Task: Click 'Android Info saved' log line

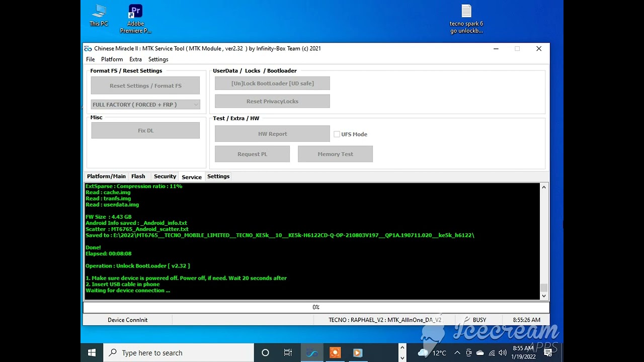Action: coord(136,223)
